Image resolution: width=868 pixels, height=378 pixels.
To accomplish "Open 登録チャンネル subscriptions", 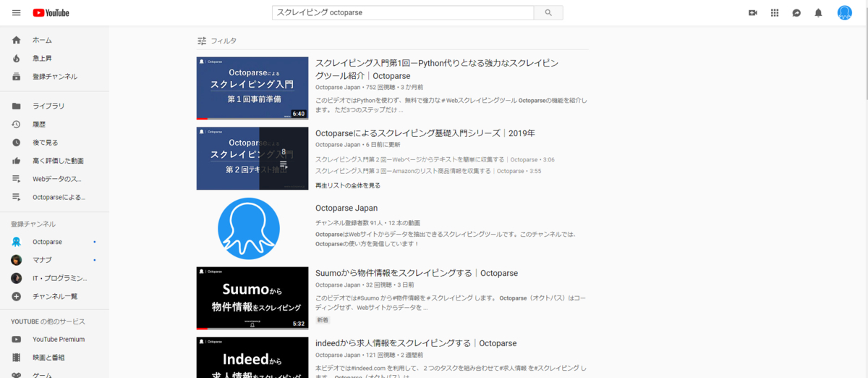I will (x=54, y=76).
